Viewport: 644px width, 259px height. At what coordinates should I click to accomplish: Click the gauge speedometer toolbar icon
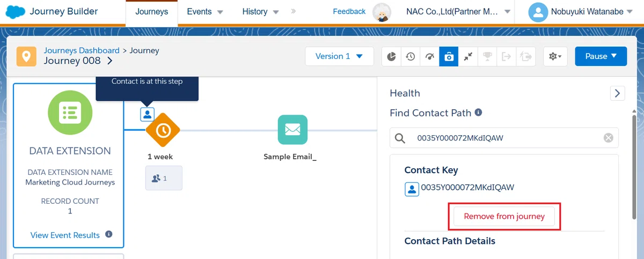click(x=429, y=56)
